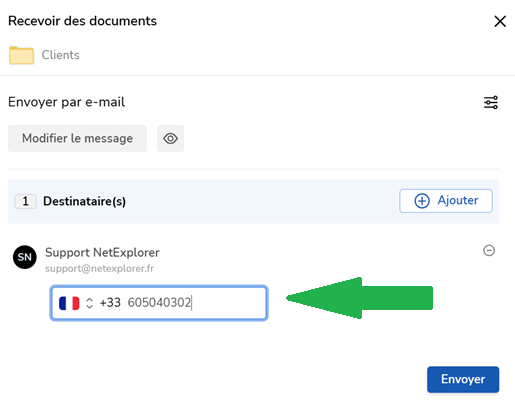Click the yellow Clients folder icon

click(21, 55)
